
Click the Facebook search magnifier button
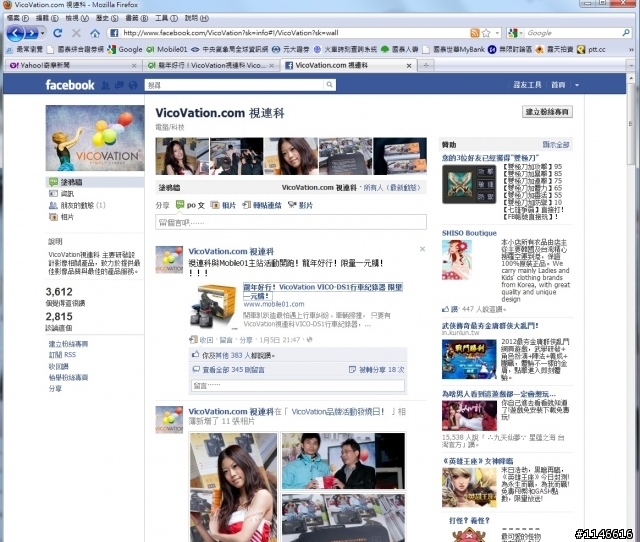tap(329, 85)
